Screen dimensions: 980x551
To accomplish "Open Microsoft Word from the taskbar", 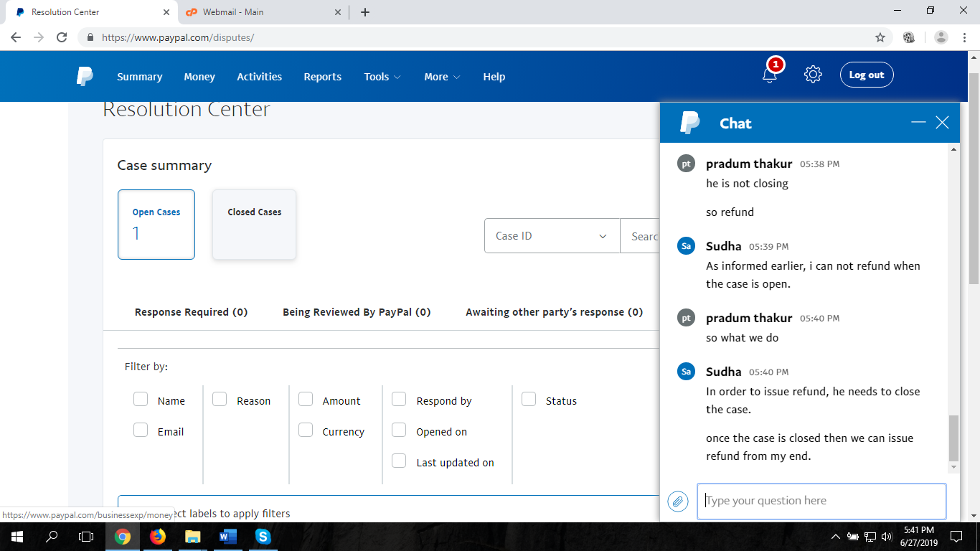I will 227,536.
